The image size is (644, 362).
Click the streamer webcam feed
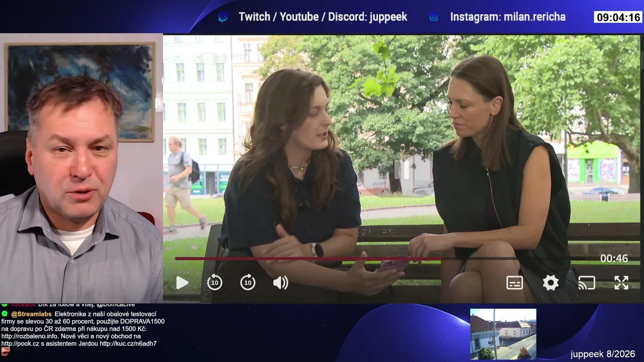pyautogui.click(x=82, y=168)
